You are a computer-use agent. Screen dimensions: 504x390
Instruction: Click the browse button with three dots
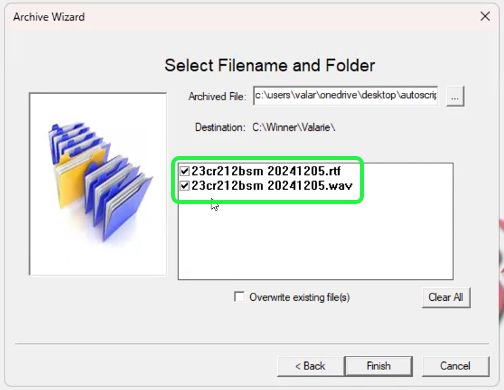(455, 97)
